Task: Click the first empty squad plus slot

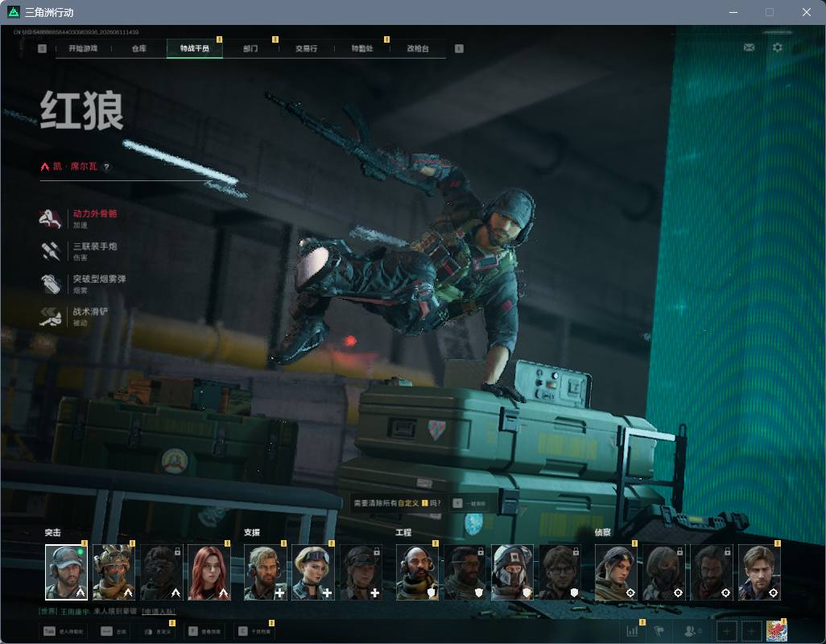Action: pos(726,631)
